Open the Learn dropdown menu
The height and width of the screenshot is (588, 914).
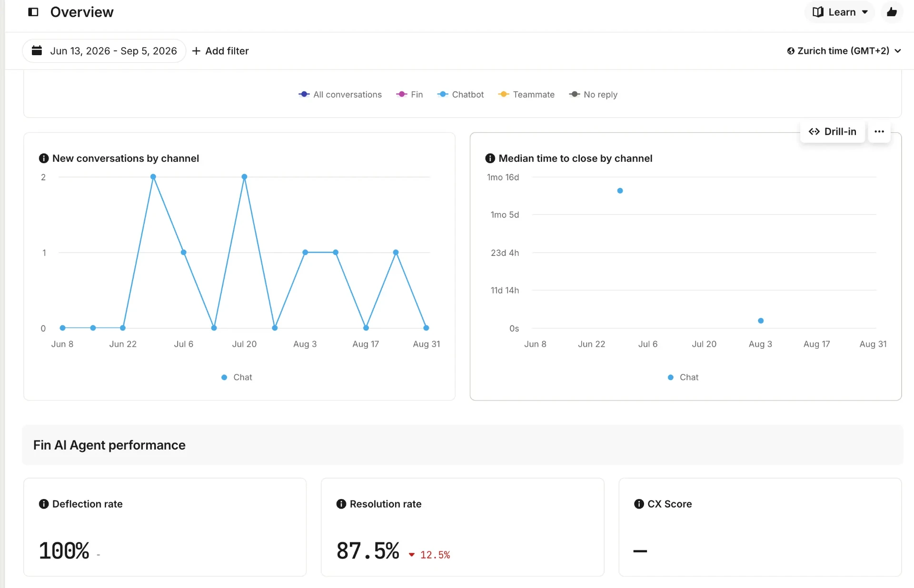(x=840, y=12)
